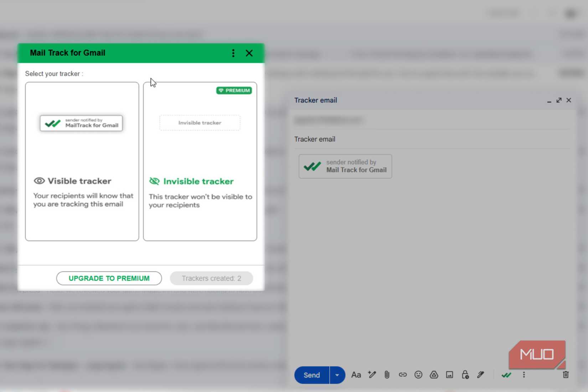Screen dimensions: 588x392
Task: Expand compose window to full screen
Action: [559, 100]
